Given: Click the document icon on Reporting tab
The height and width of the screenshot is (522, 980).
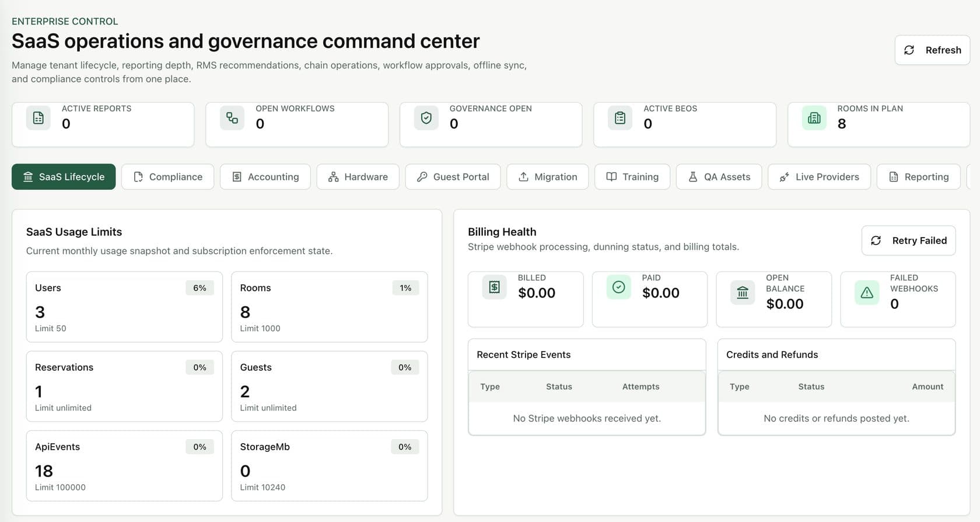Looking at the screenshot, I should tap(894, 177).
